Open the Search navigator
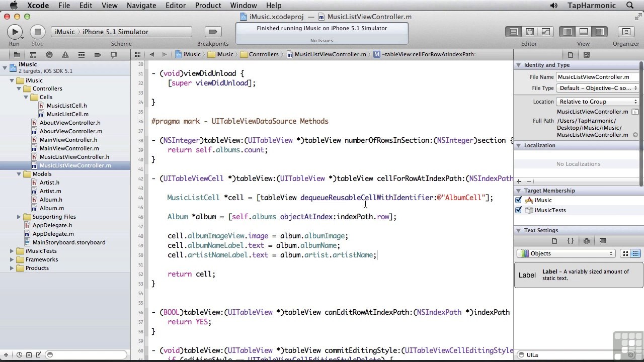 49,54
